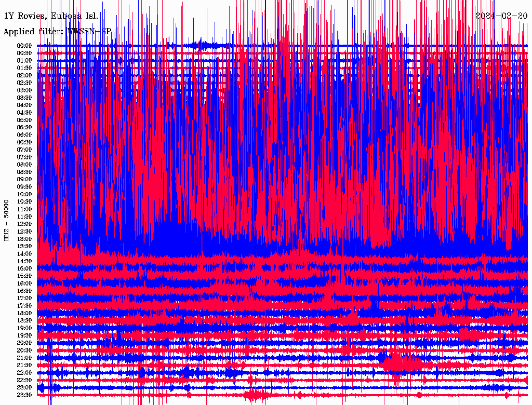
Task: Click the station title '1Y Rovies, Euboea Isl.'
Action: tap(51, 16)
